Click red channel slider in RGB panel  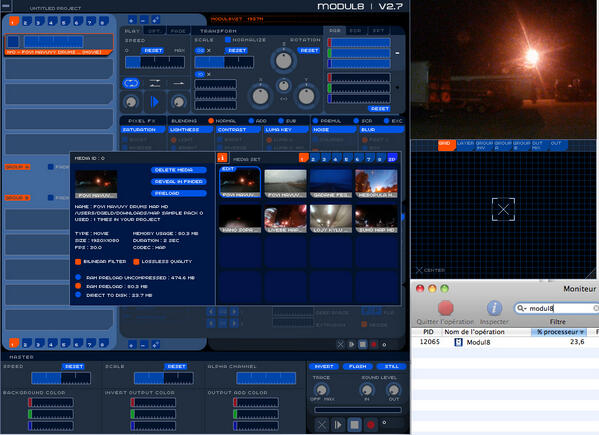coord(359,43)
